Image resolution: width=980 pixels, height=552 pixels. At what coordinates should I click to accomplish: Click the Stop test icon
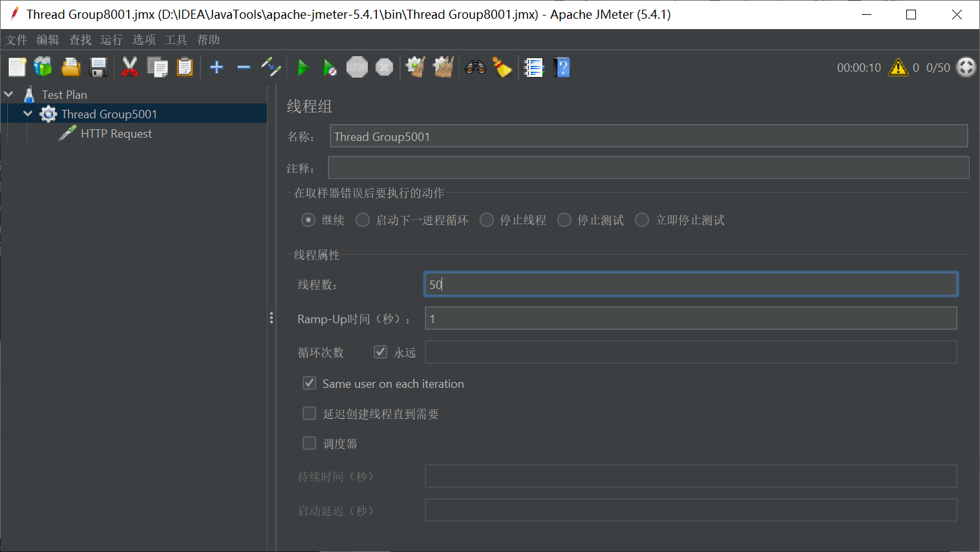[357, 67]
